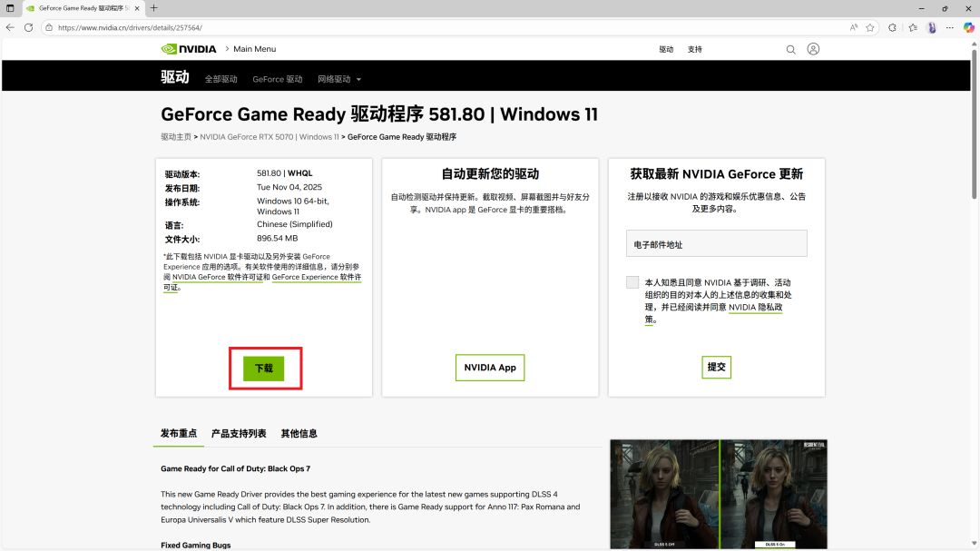Click the page vertical scrollbar
980x551 pixels.
tap(975, 125)
